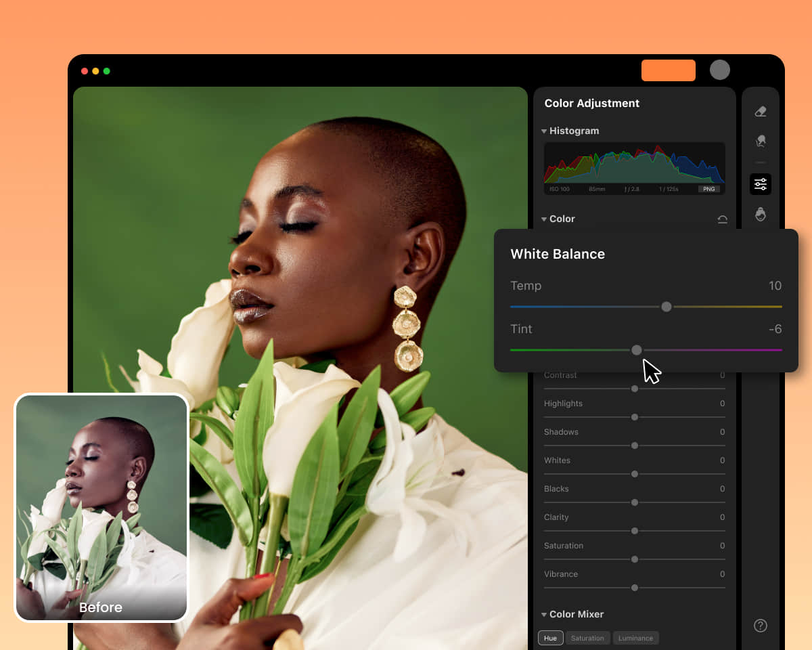Open the Before preview thumbnail
Screen dimensions: 812x650
click(101, 508)
